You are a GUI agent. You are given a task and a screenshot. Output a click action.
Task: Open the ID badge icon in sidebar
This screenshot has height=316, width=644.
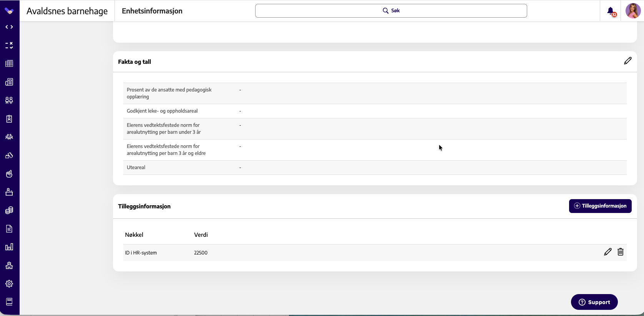pos(9,119)
